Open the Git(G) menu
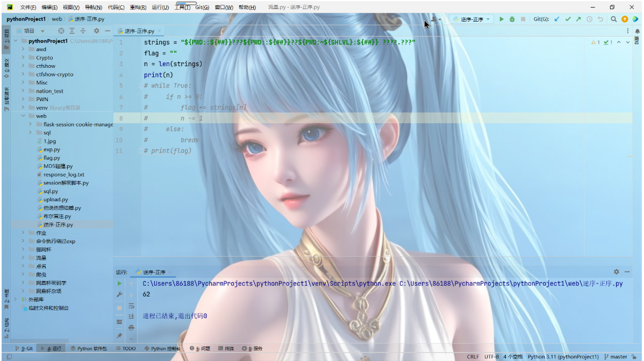644x361 pixels. click(x=202, y=8)
